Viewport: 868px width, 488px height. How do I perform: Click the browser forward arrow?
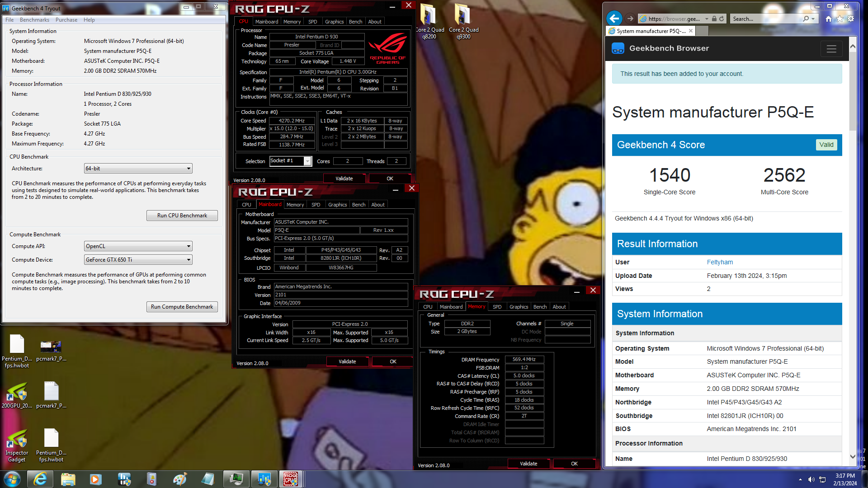[x=630, y=19]
